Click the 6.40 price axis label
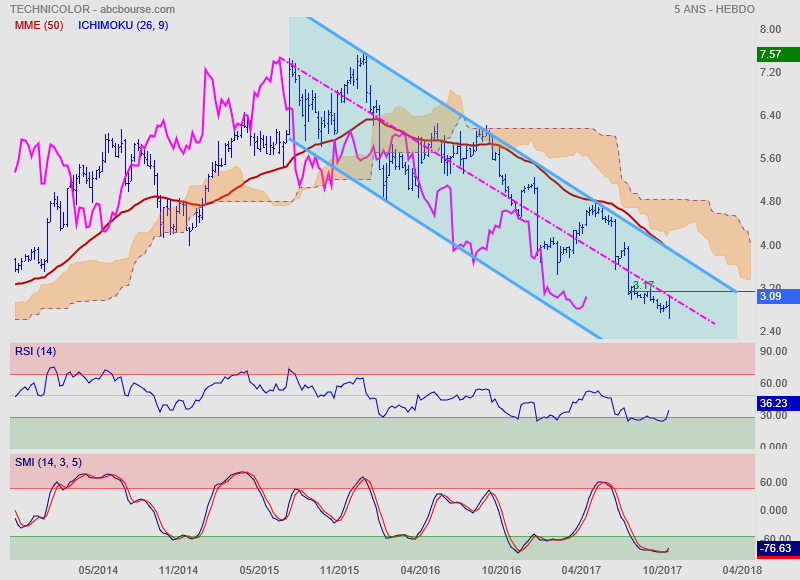Viewport: 800px width, 580px height. [x=770, y=115]
